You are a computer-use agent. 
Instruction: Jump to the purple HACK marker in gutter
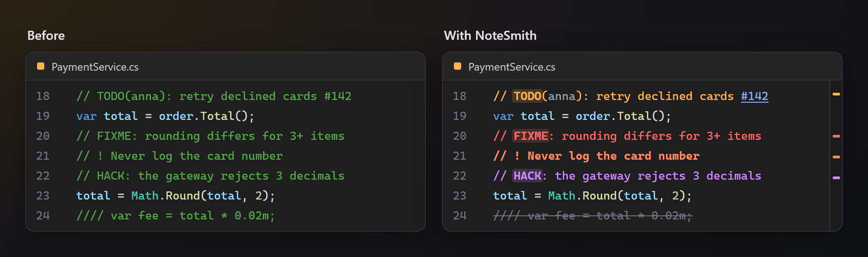(836, 178)
